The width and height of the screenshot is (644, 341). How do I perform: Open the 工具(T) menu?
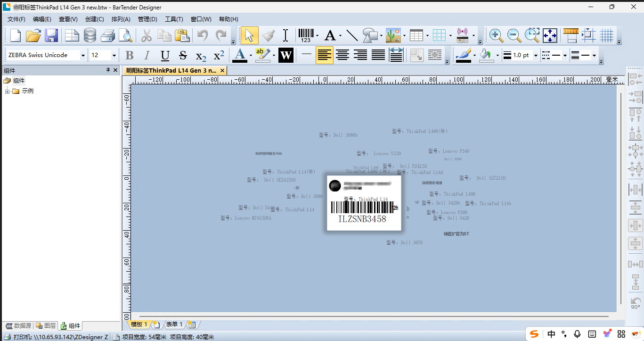(x=174, y=19)
